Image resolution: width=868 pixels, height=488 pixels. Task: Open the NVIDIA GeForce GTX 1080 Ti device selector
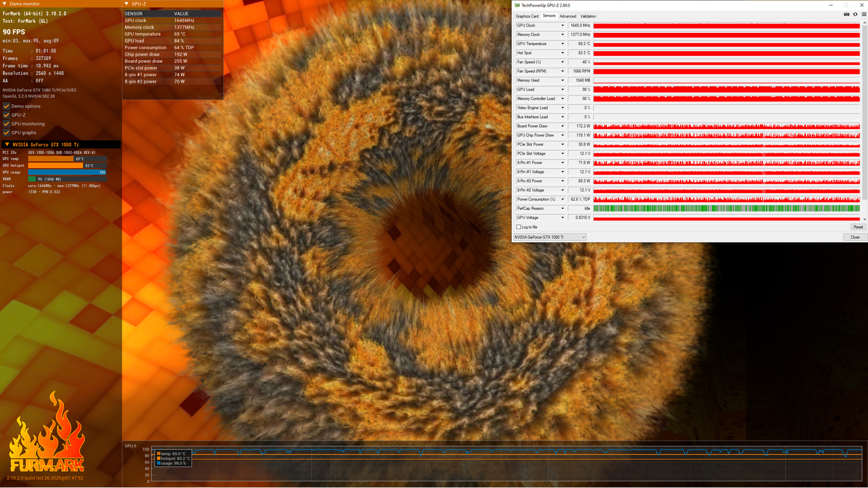click(x=550, y=237)
